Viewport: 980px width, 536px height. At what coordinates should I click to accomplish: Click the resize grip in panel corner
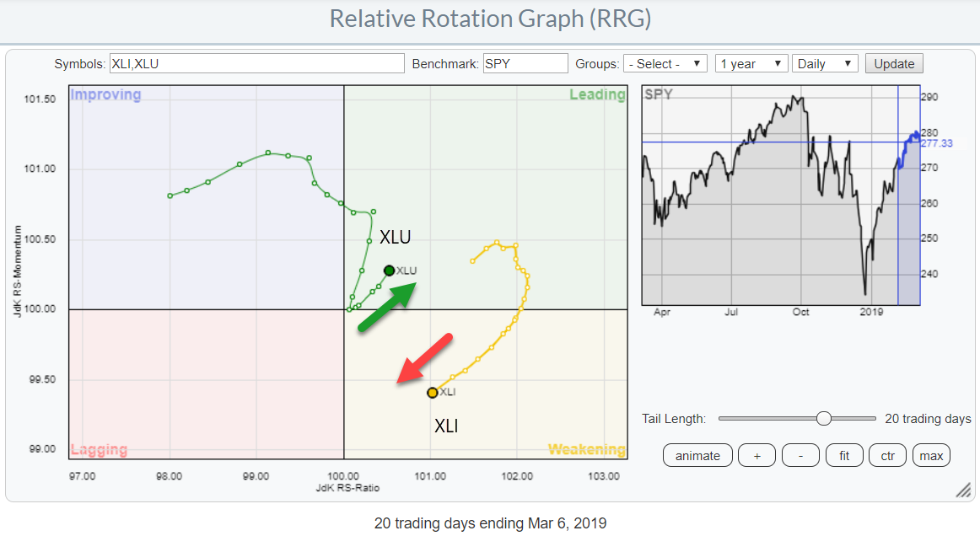click(961, 490)
